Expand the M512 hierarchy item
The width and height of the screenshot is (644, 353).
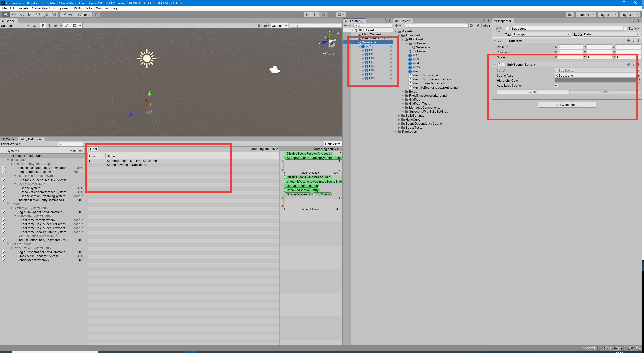(x=359, y=46)
